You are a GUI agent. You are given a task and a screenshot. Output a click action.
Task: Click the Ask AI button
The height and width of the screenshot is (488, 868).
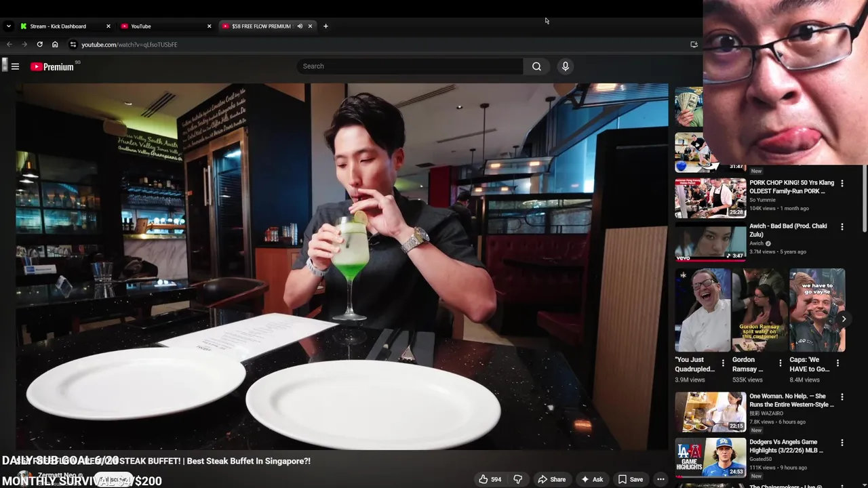pos(591,479)
